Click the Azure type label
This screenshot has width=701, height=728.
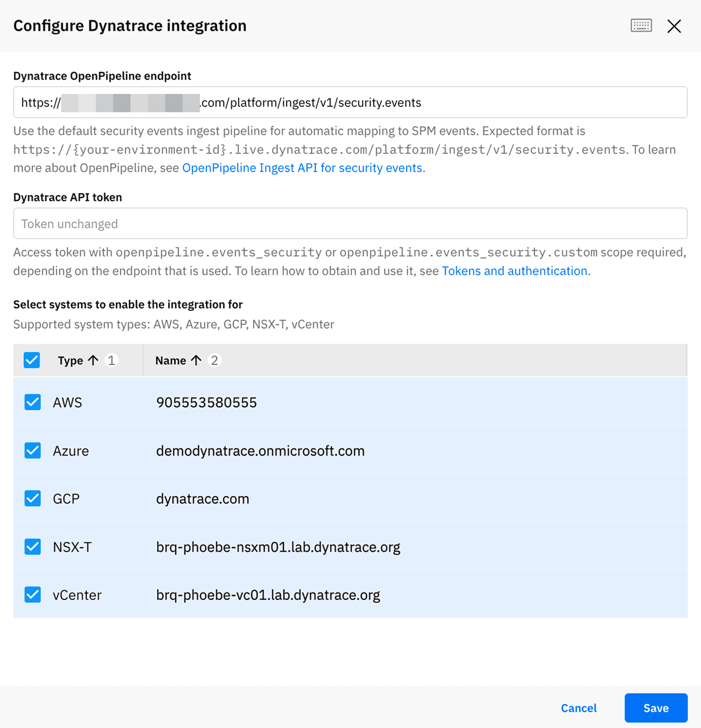(x=71, y=451)
